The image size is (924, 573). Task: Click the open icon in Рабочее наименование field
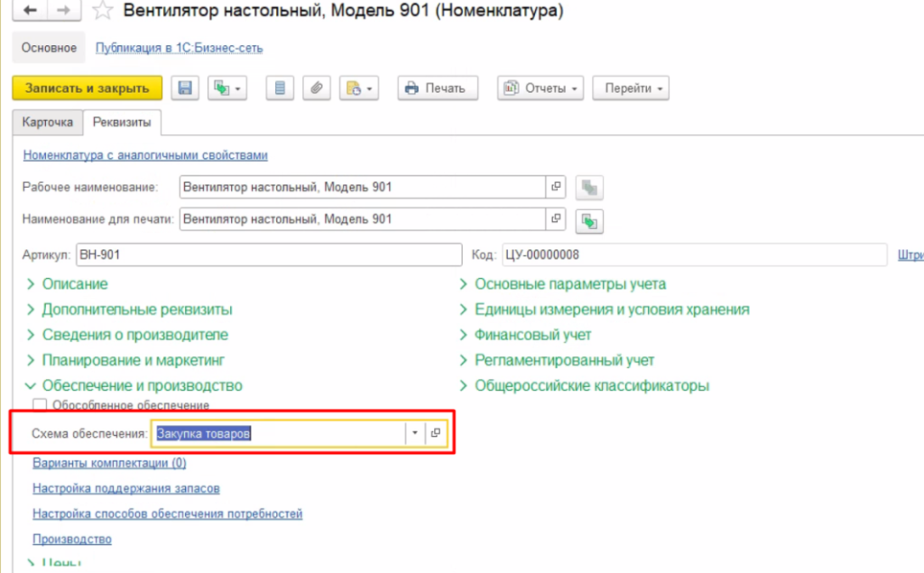coord(557,188)
